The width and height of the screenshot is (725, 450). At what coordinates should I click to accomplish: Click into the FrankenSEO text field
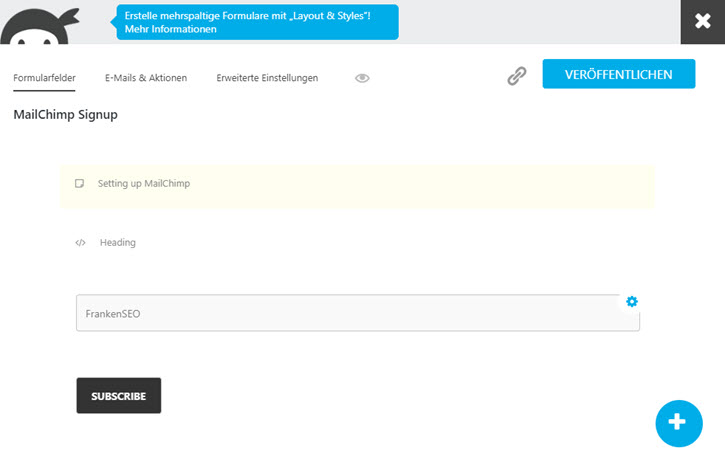(x=358, y=313)
